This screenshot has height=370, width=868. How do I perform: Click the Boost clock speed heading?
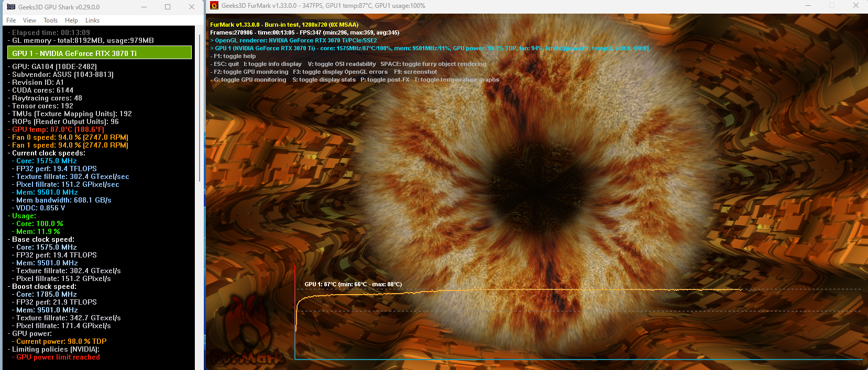(42, 286)
